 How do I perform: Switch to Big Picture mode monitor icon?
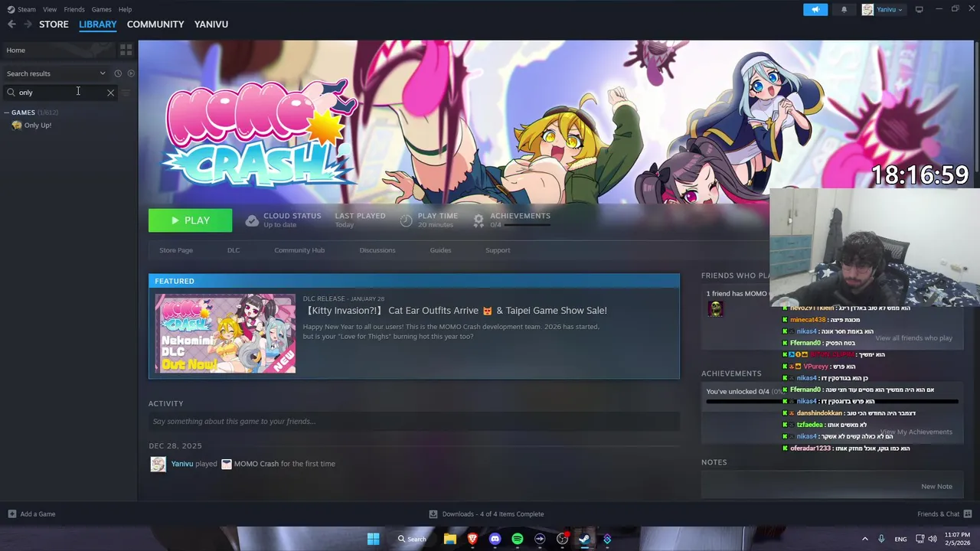coord(919,9)
